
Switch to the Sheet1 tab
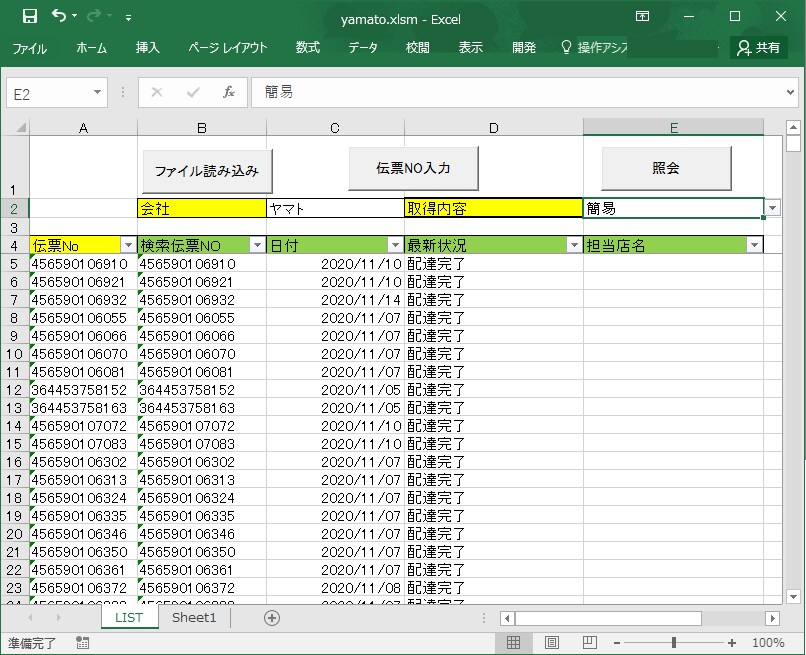[194, 617]
